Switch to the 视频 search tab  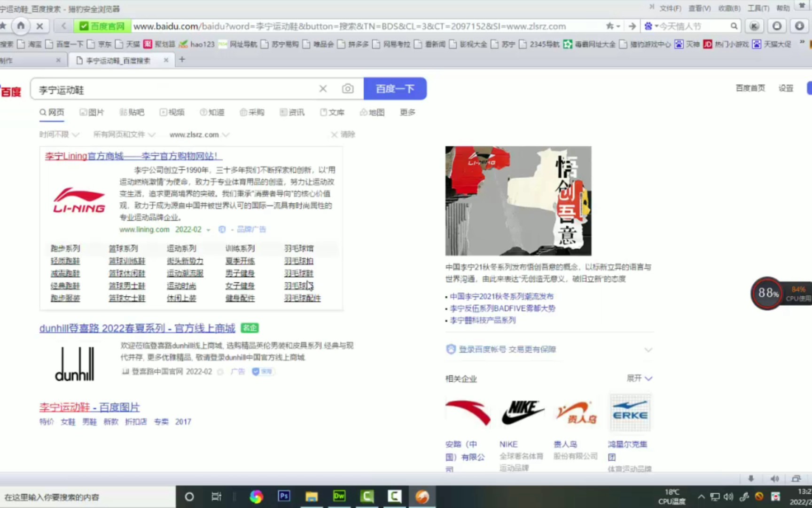(x=172, y=112)
